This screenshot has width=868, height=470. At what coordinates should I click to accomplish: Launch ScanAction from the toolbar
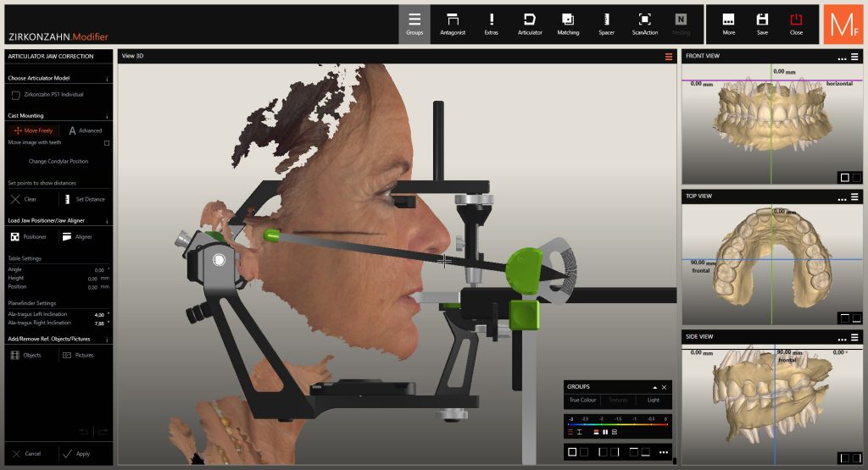tap(644, 23)
